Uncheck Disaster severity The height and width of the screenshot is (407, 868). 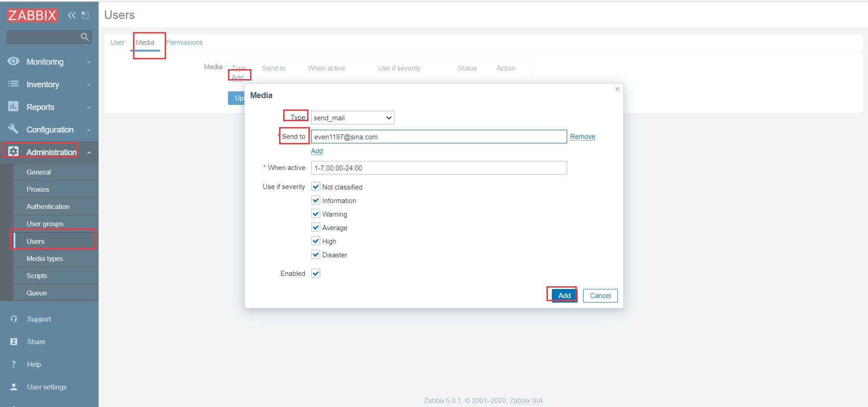click(316, 255)
